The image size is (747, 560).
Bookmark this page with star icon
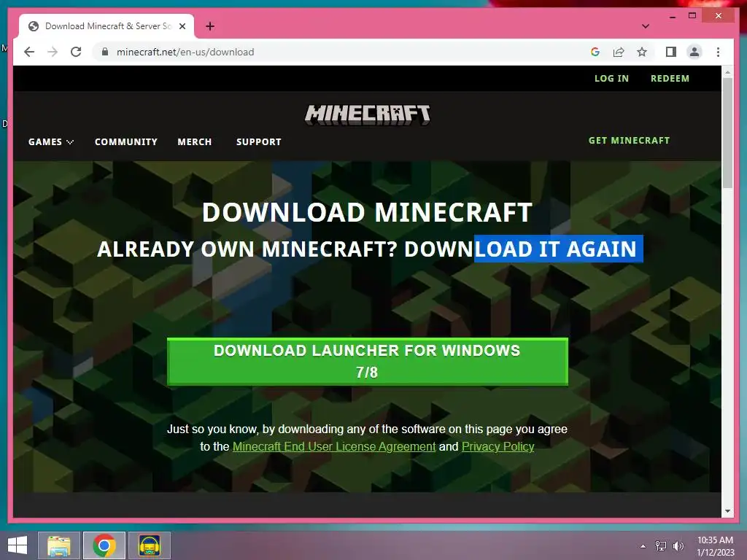[642, 52]
